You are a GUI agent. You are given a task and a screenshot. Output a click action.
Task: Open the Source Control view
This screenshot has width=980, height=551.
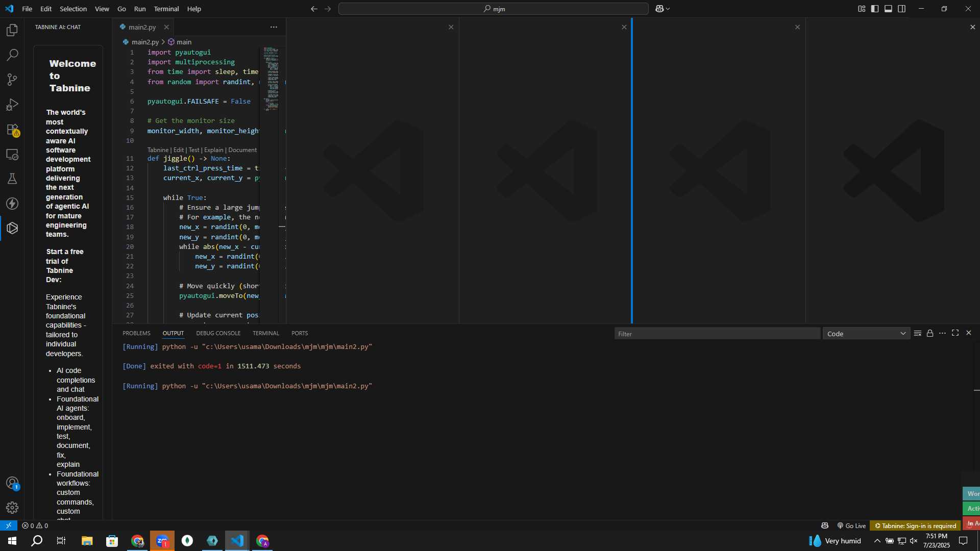coord(12,80)
